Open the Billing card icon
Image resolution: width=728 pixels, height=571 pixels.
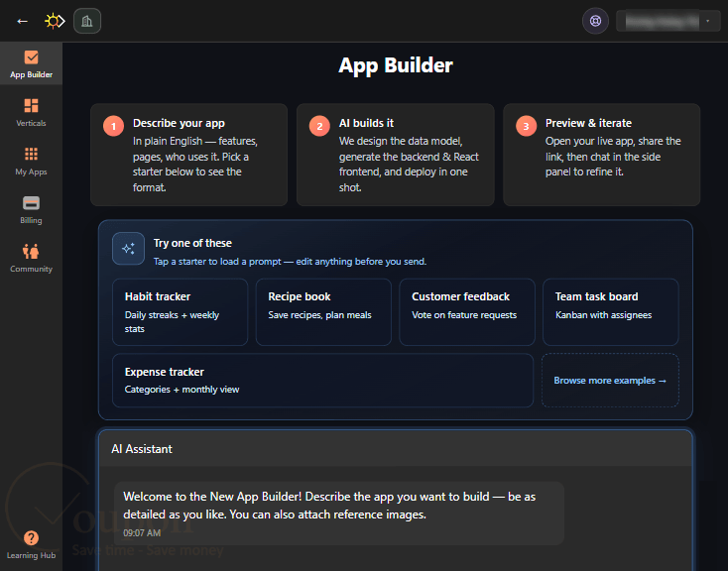click(31, 210)
